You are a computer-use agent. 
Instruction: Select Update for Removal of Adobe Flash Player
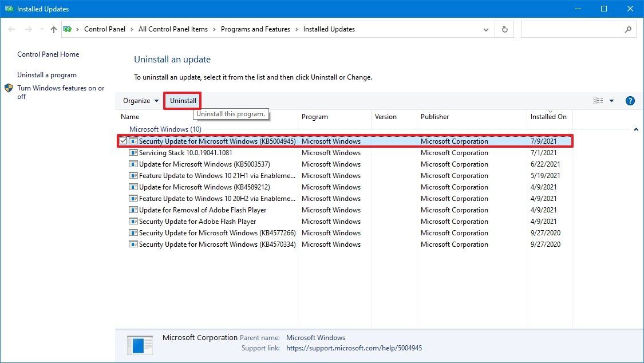[x=345, y=210]
